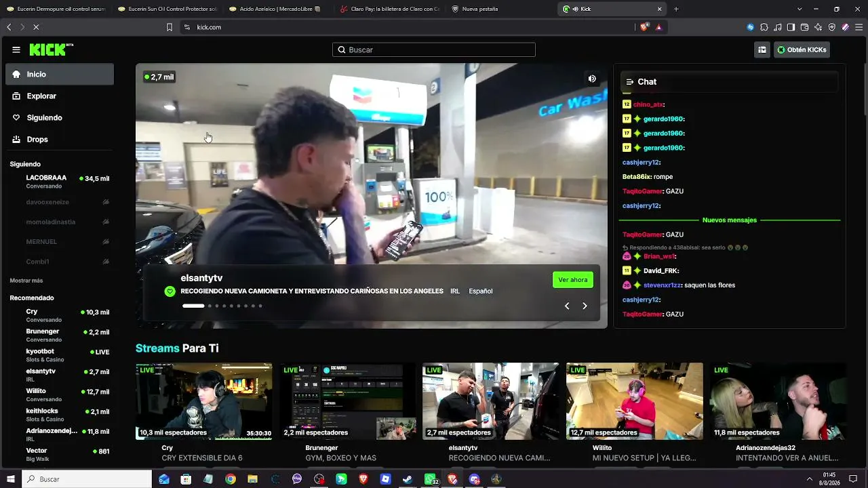Open the media control music note icon
Image resolution: width=868 pixels, height=488 pixels.
coord(778,27)
